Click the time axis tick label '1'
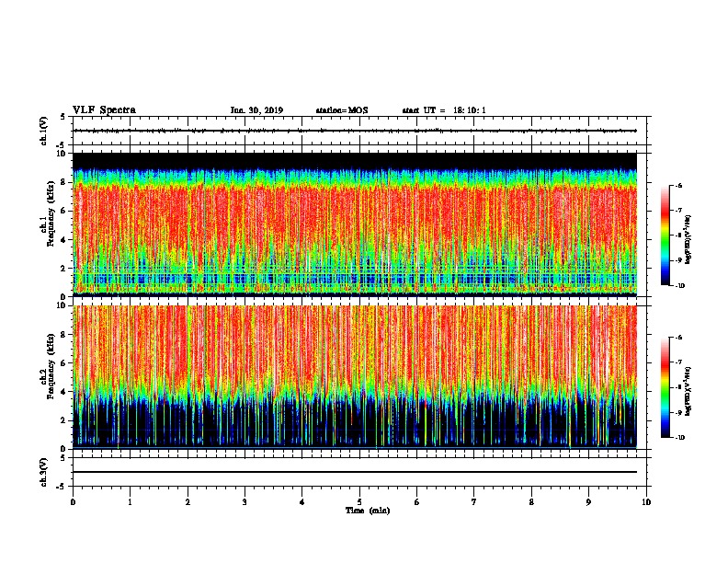 click(131, 502)
